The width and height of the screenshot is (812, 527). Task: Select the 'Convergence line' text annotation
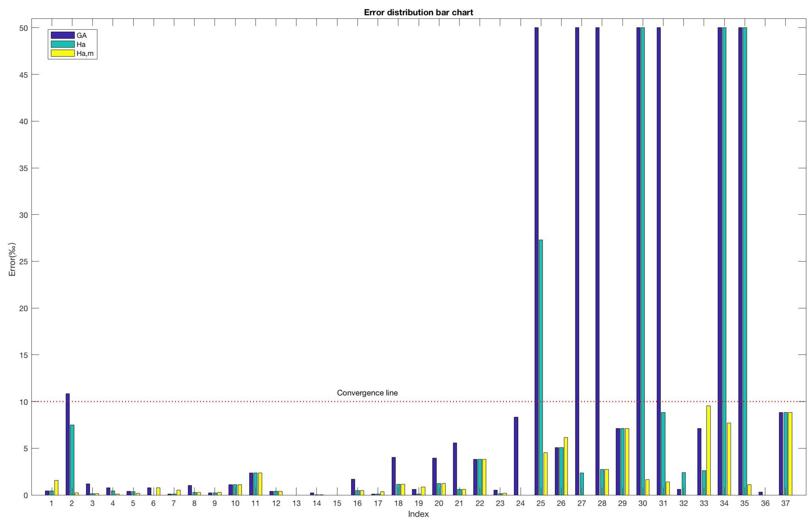coord(367,393)
